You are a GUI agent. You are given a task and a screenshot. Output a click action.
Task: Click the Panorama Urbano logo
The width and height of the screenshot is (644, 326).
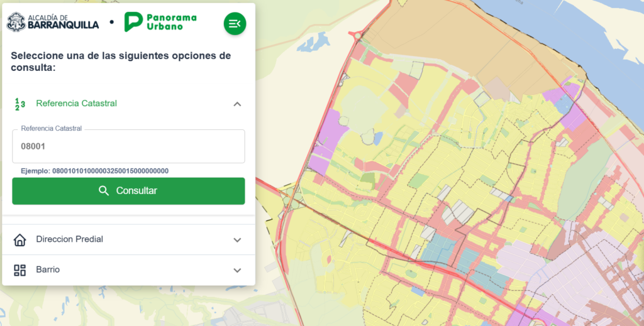(160, 22)
